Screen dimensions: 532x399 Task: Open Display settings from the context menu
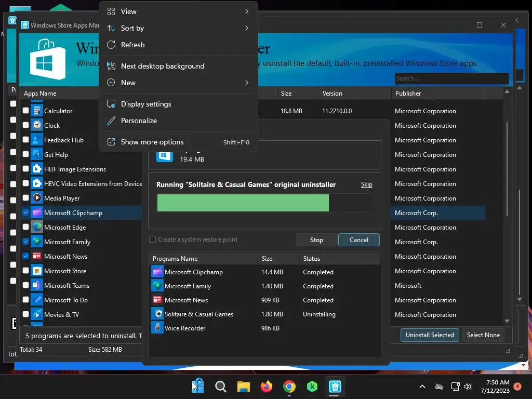pyautogui.click(x=179, y=104)
